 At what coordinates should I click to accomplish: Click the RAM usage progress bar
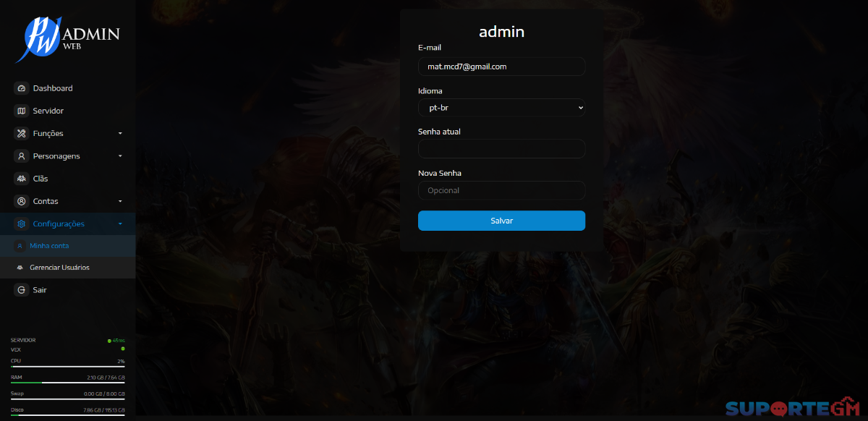coord(68,383)
